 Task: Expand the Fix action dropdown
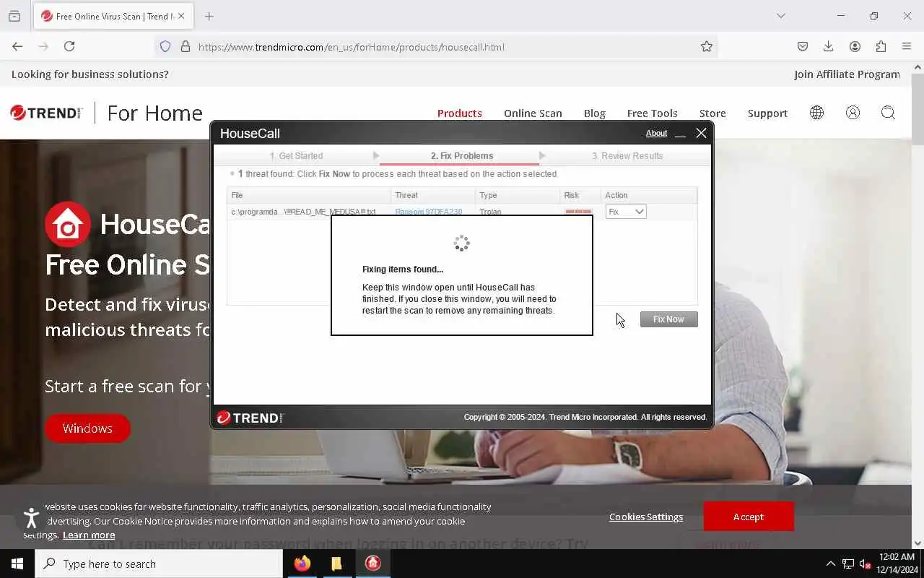click(x=626, y=212)
